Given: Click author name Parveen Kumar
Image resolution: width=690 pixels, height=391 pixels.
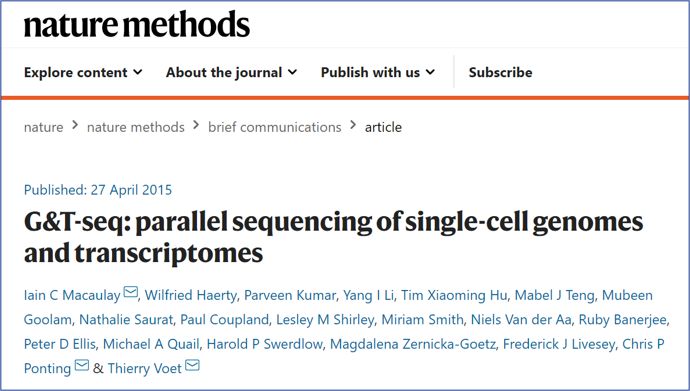Looking at the screenshot, I should tap(290, 295).
